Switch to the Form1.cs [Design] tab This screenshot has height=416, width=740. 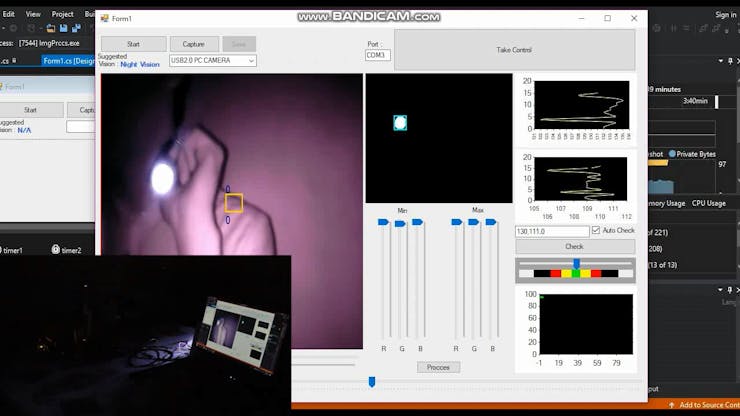[x=69, y=61]
